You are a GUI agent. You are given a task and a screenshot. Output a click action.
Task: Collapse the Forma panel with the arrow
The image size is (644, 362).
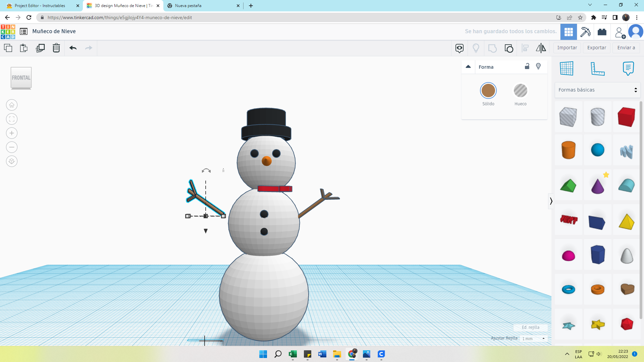click(x=468, y=66)
